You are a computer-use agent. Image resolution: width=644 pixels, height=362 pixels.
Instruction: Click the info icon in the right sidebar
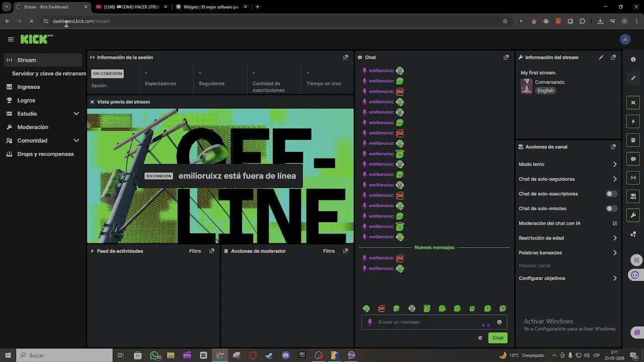(x=633, y=59)
